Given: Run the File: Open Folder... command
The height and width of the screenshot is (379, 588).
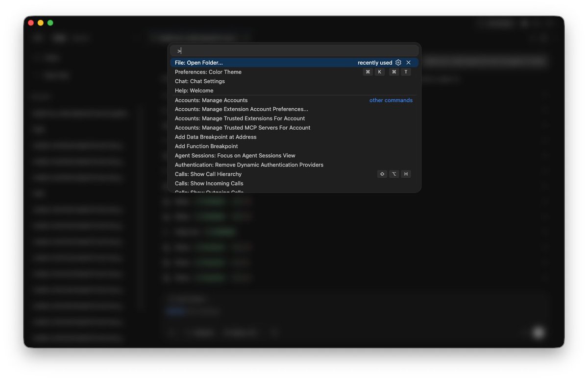Looking at the screenshot, I should 294,63.
